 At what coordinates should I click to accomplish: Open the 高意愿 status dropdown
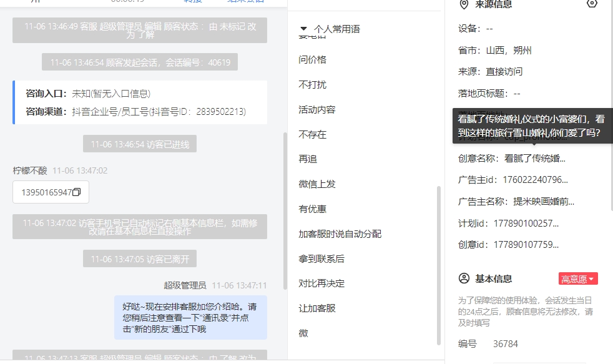[578, 278]
